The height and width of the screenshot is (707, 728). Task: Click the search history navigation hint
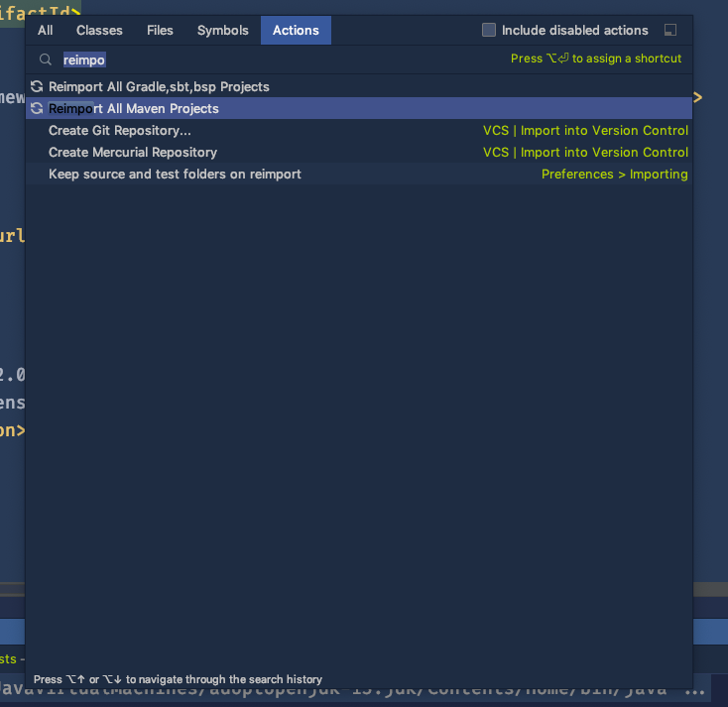coord(178,679)
